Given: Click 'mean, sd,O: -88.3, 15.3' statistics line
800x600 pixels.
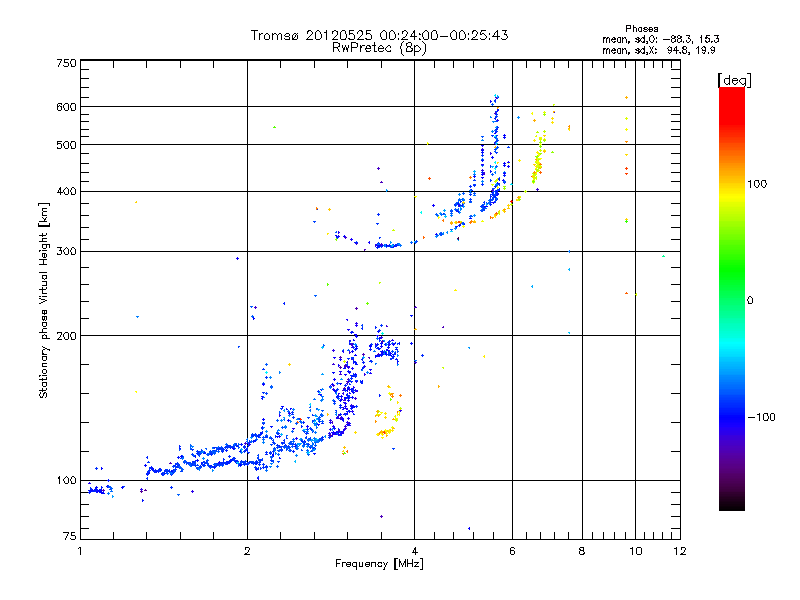Looking at the screenshot, I should tap(661, 39).
